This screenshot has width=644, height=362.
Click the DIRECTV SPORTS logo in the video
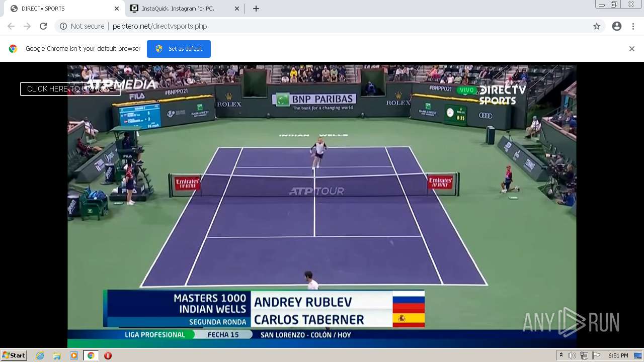point(502,95)
